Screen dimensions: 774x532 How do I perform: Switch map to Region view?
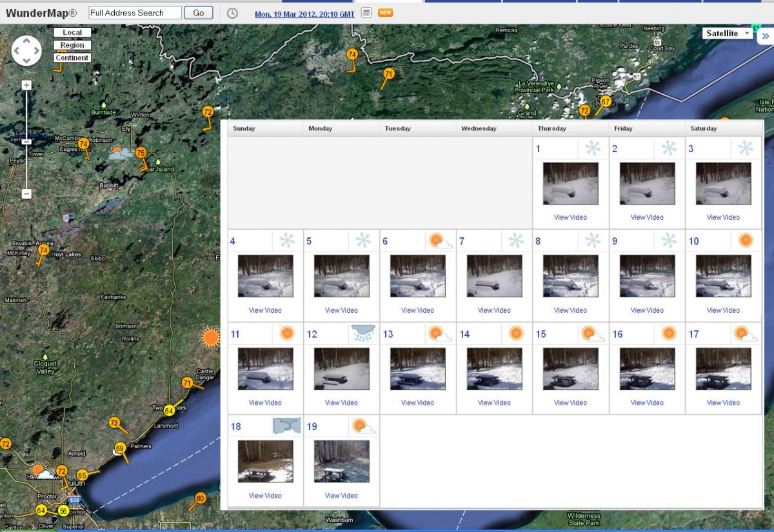[72, 45]
